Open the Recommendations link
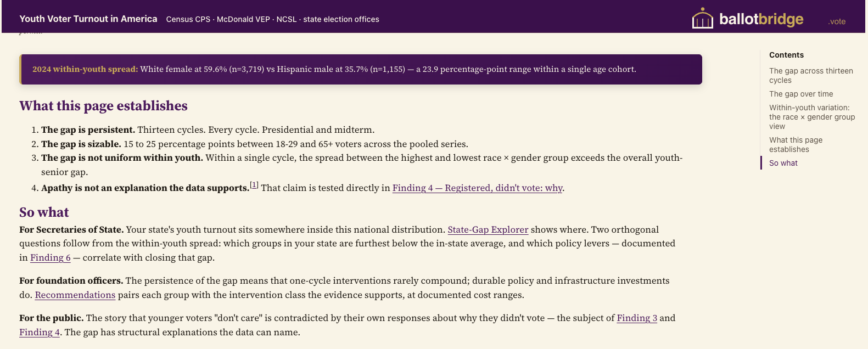This screenshot has height=349, width=868. 75,295
